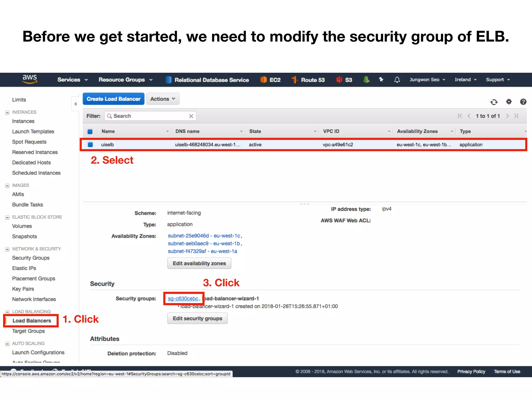Click the AWS logo home icon
532x399 pixels.
point(30,79)
